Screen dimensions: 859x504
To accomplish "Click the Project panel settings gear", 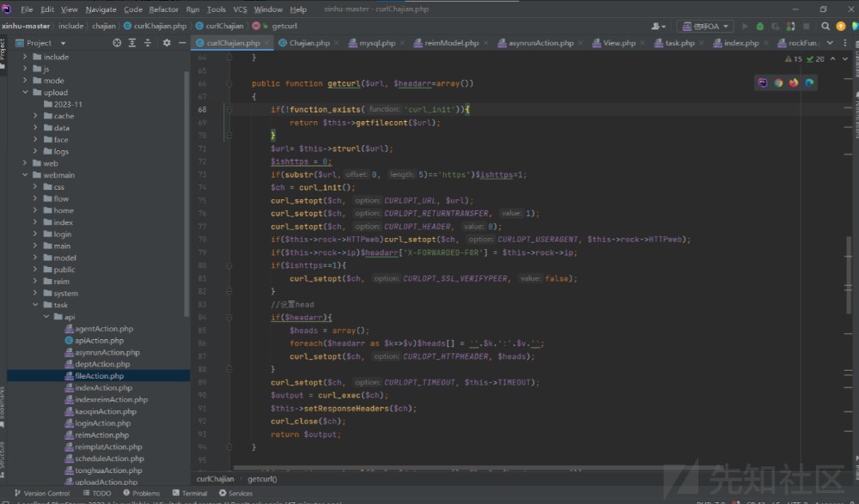I will coord(167,43).
